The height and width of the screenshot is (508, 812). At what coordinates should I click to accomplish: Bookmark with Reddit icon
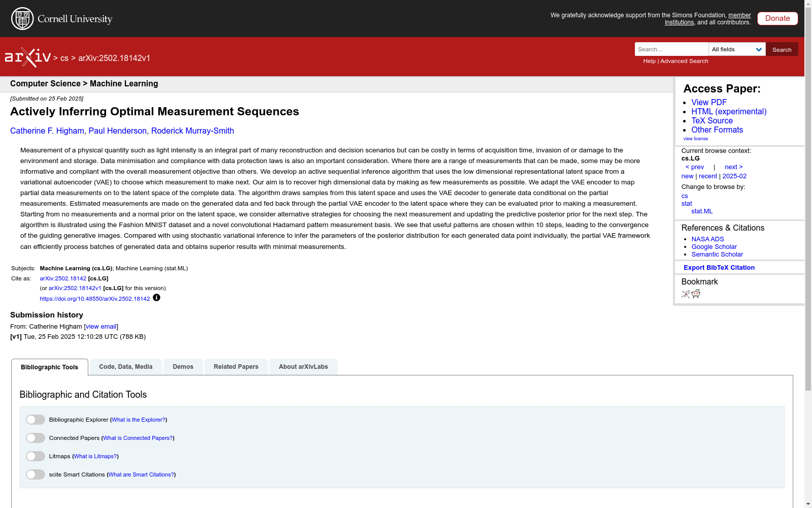696,294
